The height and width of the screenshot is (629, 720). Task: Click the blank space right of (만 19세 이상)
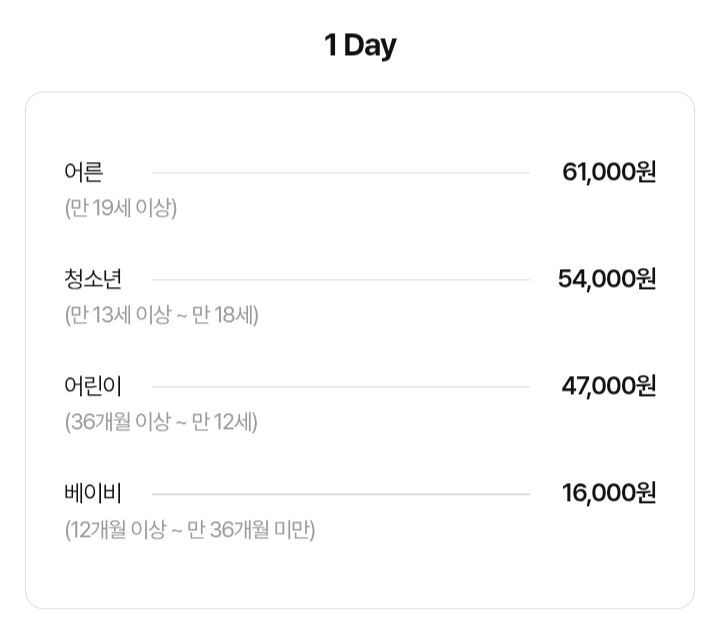[400, 209]
